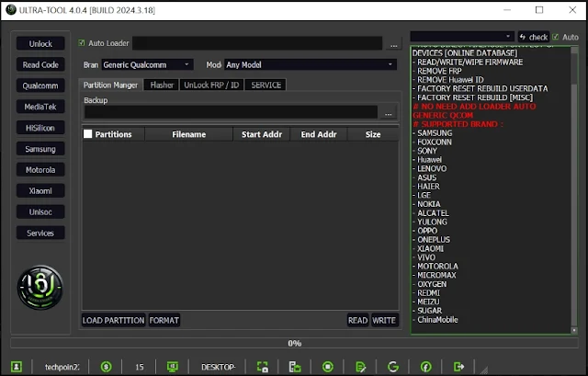Click the green stop circle icon
Screen dimensions: 588x376
[x=328, y=366]
